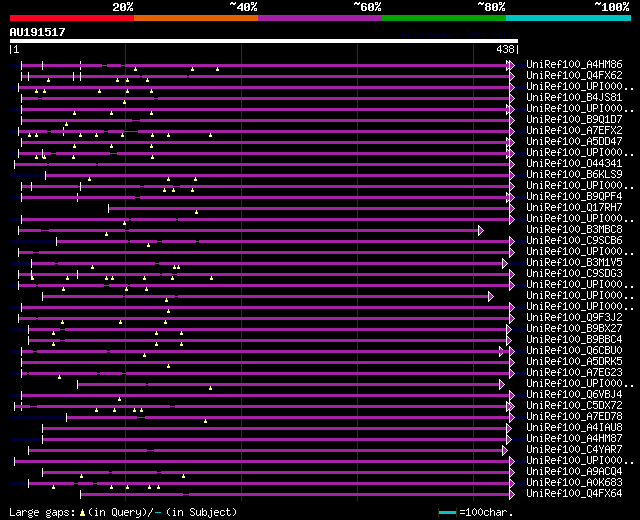Select the UniRef100_C9SDG3 label

tap(574, 274)
